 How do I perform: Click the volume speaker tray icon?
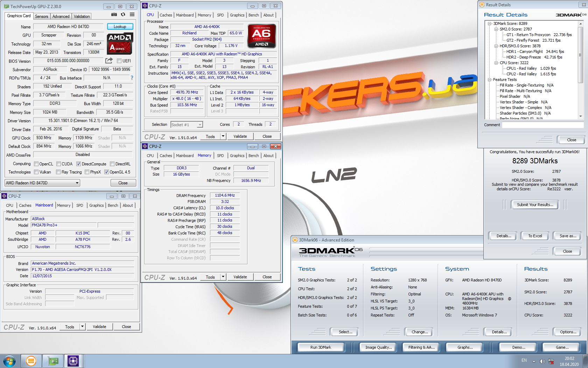(542, 361)
